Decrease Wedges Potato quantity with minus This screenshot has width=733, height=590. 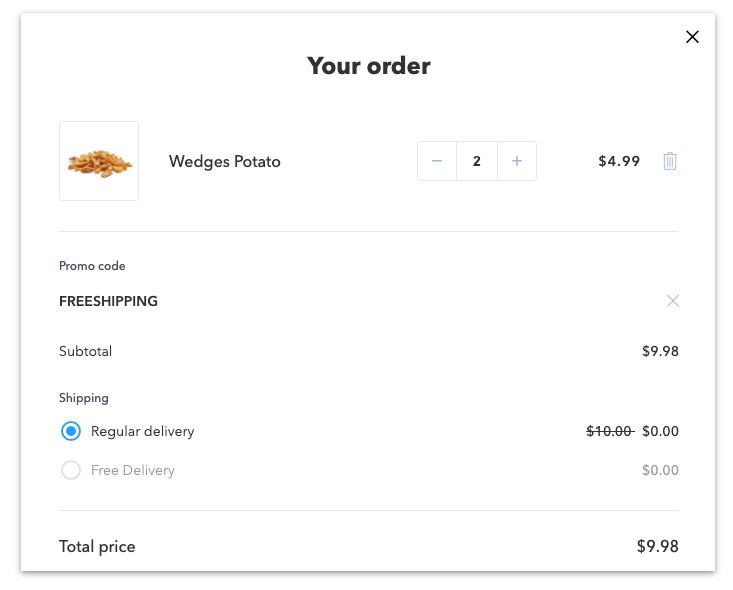[437, 161]
